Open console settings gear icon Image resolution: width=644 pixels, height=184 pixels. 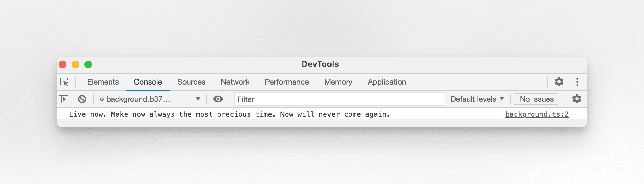pyautogui.click(x=577, y=99)
